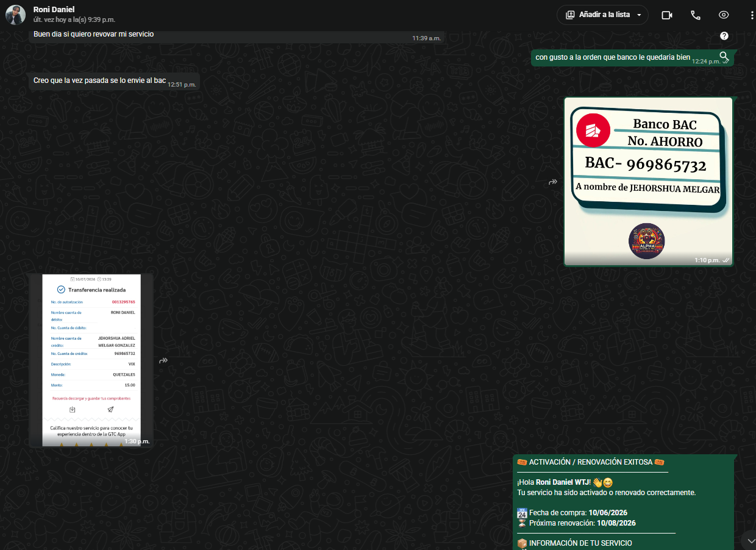
Task: Click the 1:30 p.m. timestamp on the receipt
Action: click(137, 441)
